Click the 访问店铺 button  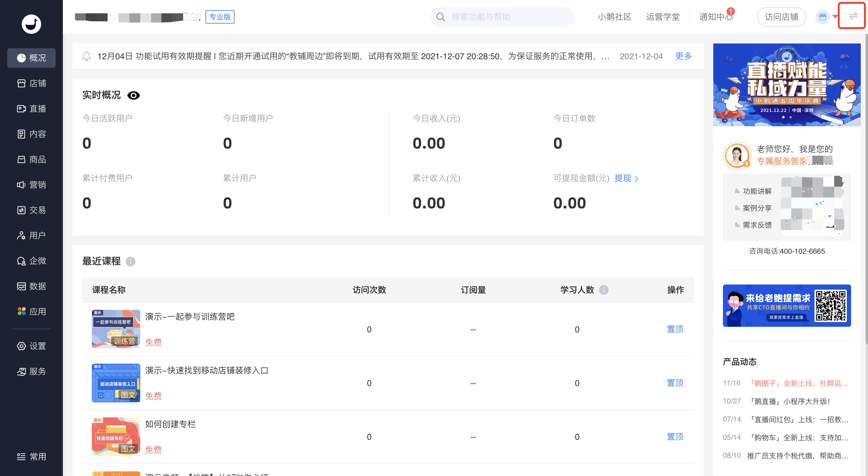click(781, 17)
